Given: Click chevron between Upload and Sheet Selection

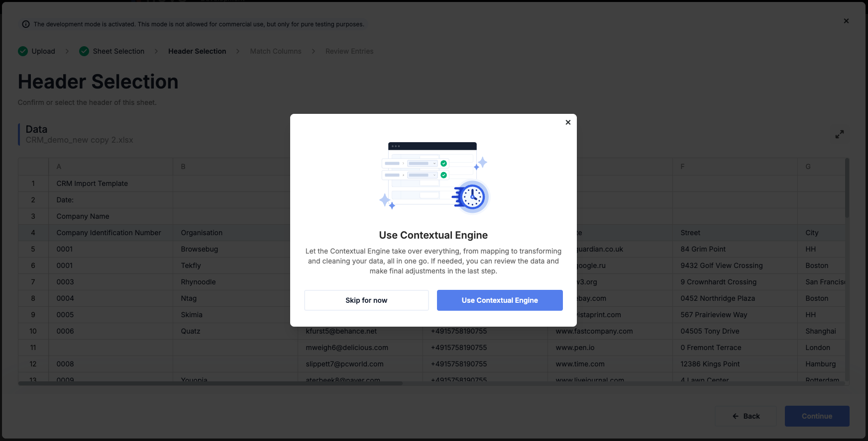Looking at the screenshot, I should coord(67,51).
